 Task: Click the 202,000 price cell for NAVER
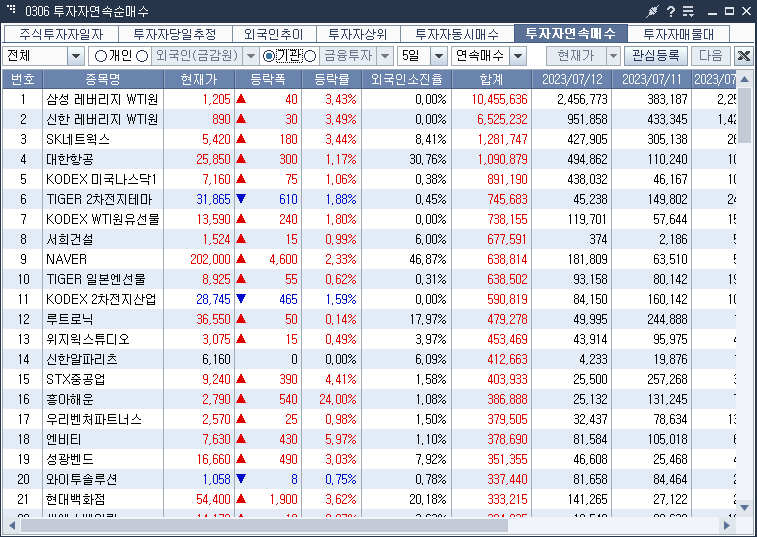coord(210,259)
